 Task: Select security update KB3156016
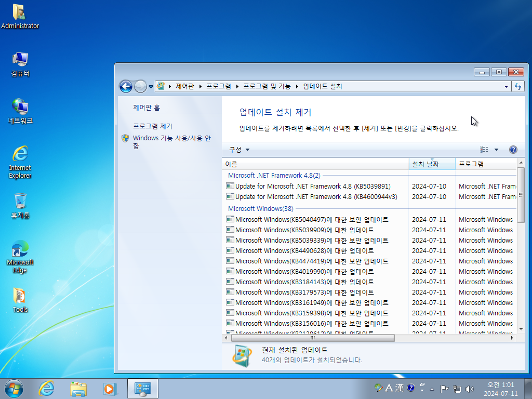371,323
